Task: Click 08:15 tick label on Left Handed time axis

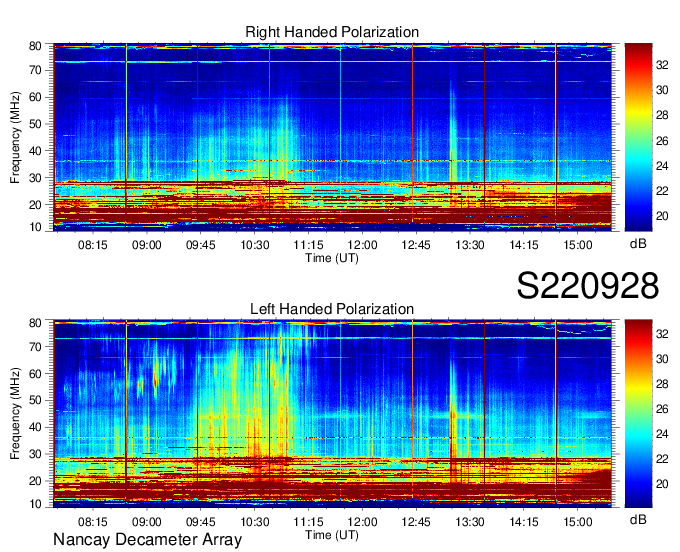Action: point(92,522)
